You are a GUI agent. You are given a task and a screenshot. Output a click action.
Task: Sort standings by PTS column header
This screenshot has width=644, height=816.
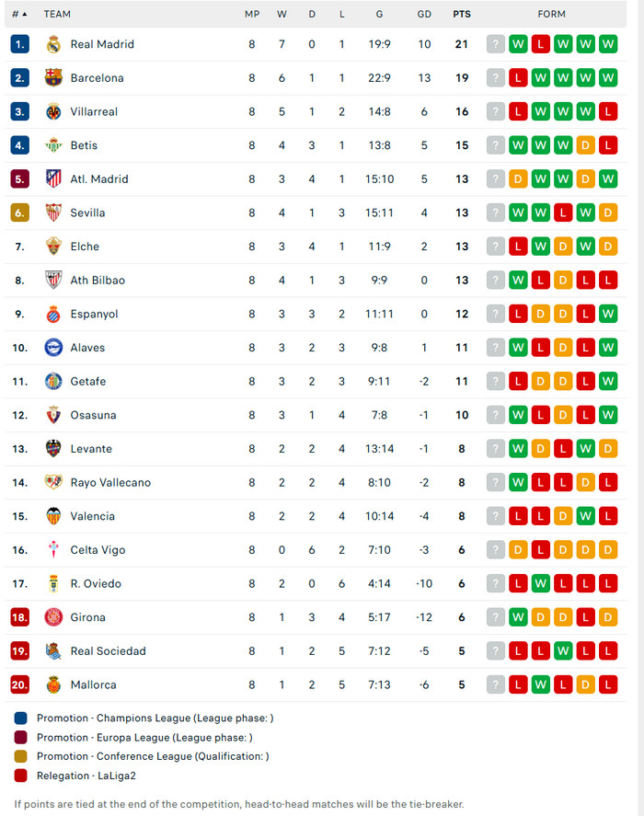click(462, 15)
